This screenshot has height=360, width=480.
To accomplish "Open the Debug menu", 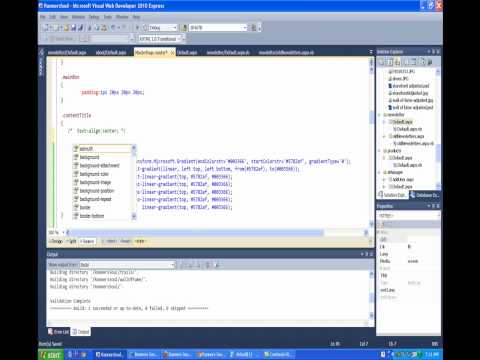I will click(94, 17).
